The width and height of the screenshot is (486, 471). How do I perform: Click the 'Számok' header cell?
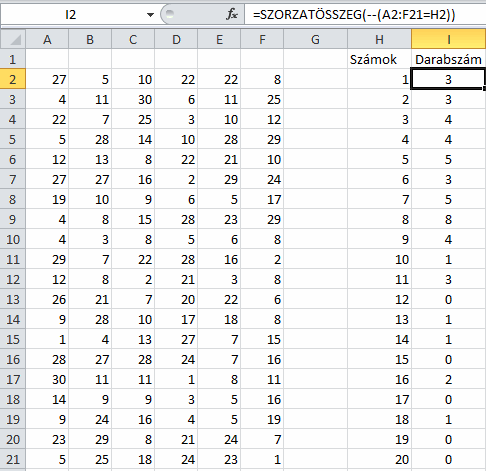[x=379, y=59]
